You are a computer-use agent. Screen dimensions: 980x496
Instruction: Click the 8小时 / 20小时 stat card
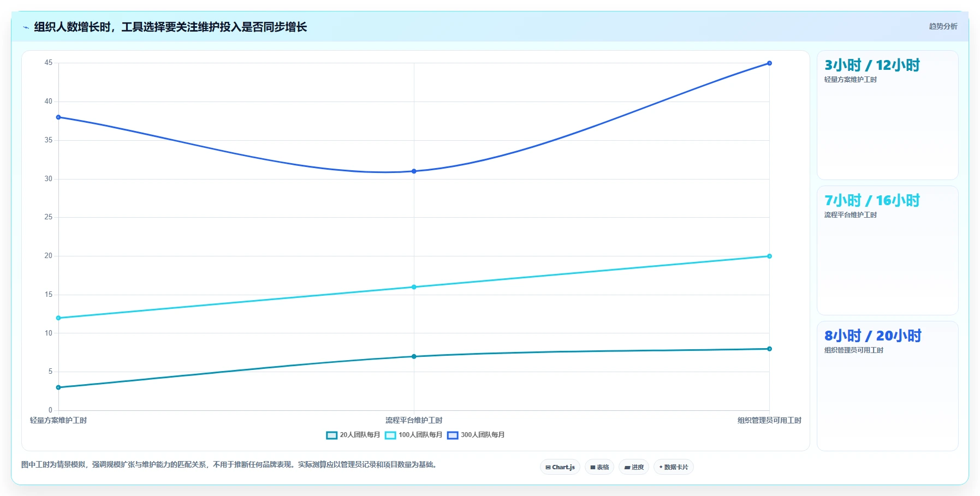[887, 386]
